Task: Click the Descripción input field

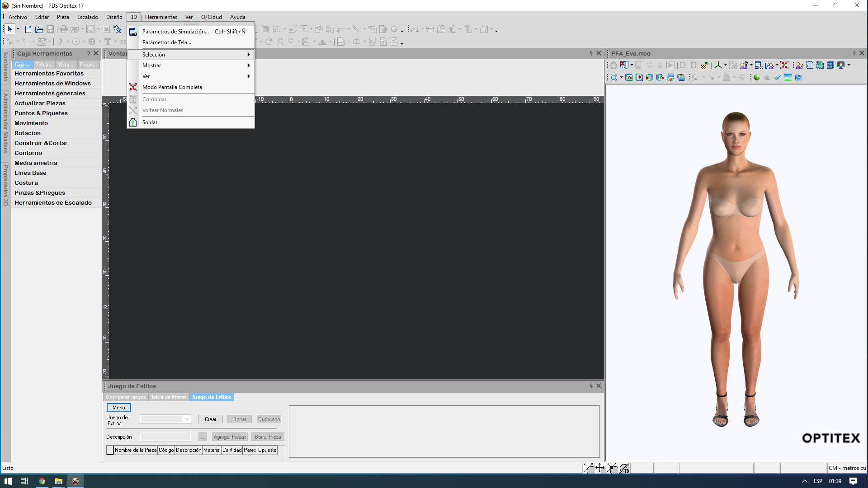Action: click(x=165, y=437)
